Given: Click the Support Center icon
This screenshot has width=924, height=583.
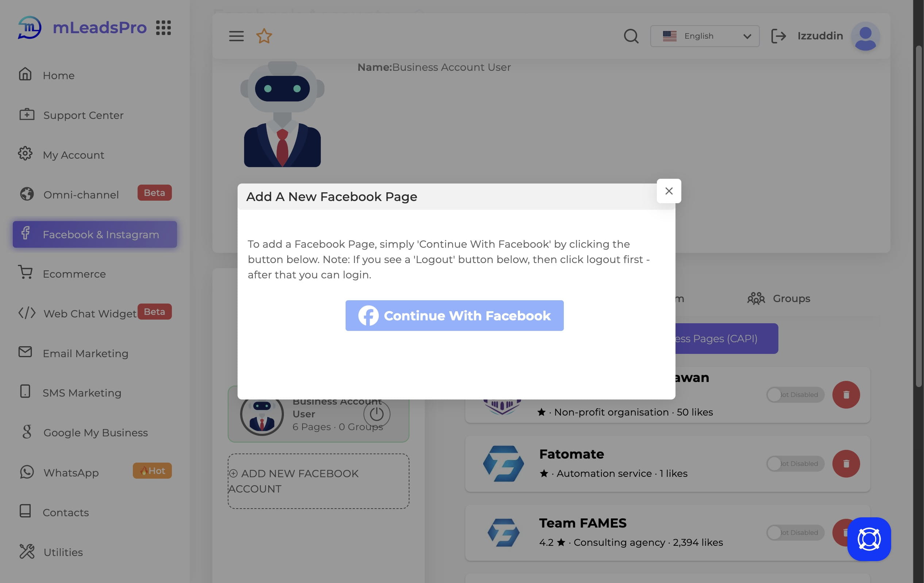Looking at the screenshot, I should [x=25, y=114].
